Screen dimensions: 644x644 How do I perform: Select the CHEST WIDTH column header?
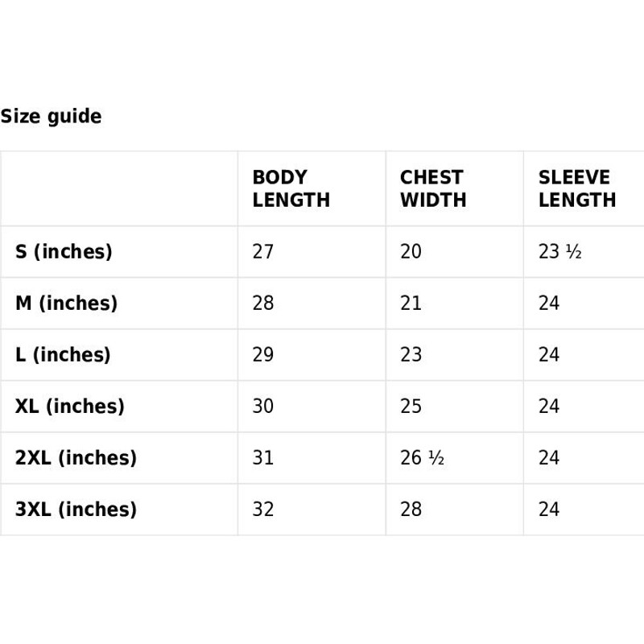point(432,188)
